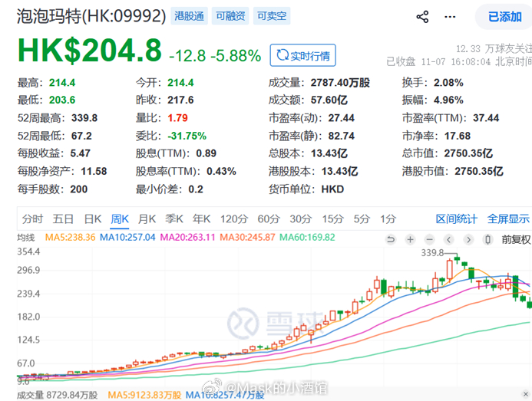Click the candlestick style icon

coord(488,240)
